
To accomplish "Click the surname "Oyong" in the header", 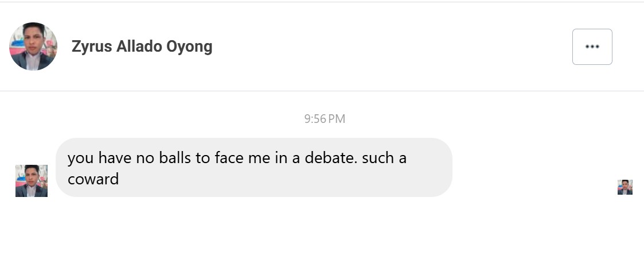I will click(189, 47).
